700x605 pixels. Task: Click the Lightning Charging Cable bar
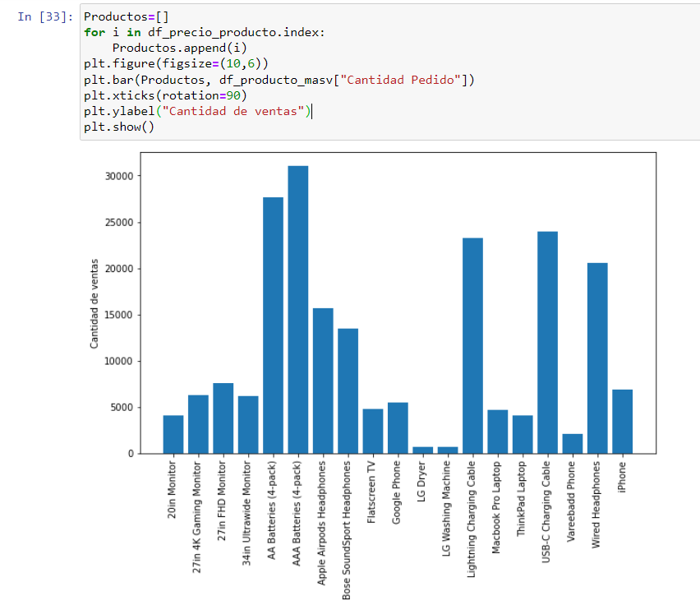click(472, 345)
